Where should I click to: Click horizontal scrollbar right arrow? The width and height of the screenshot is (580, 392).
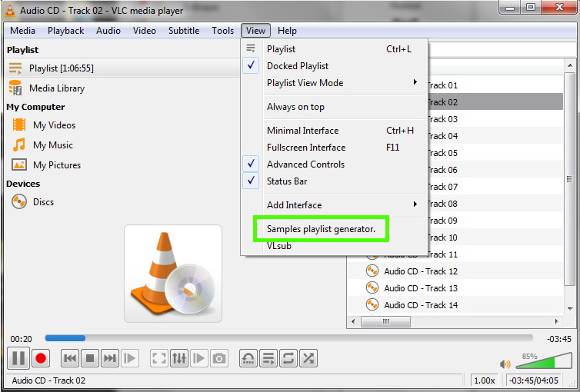[557, 322]
